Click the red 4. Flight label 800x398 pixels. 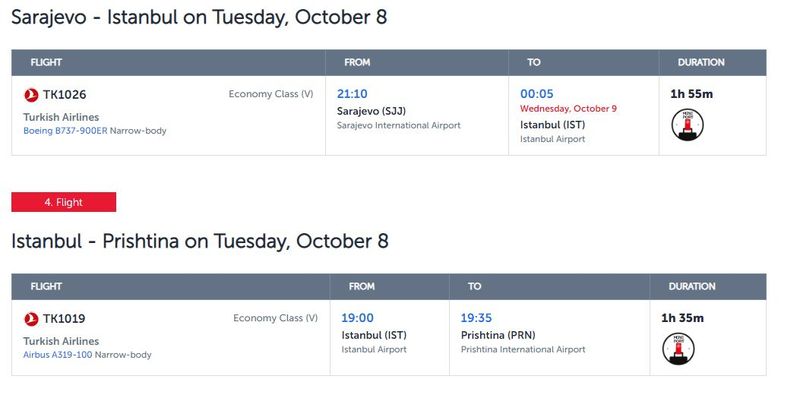tap(64, 202)
